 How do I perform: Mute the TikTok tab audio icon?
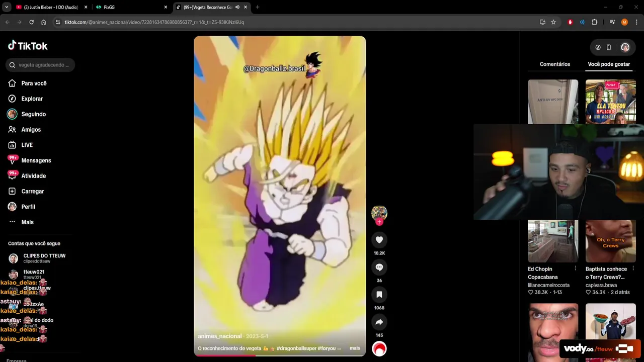(x=237, y=7)
